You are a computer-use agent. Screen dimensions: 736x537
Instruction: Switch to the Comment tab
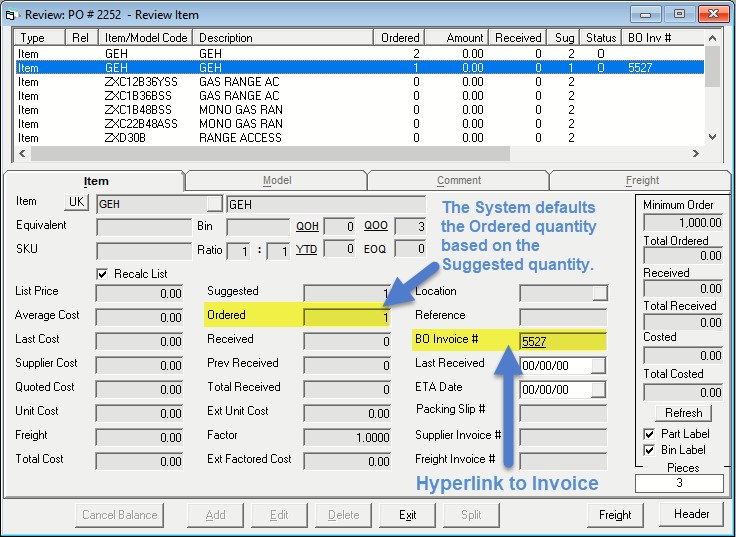click(x=459, y=181)
